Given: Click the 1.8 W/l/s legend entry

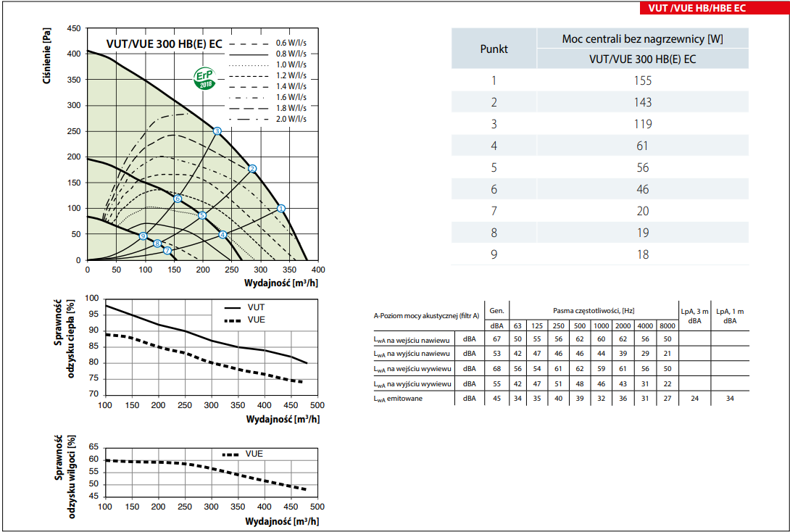Looking at the screenshot, I should click(267, 108).
